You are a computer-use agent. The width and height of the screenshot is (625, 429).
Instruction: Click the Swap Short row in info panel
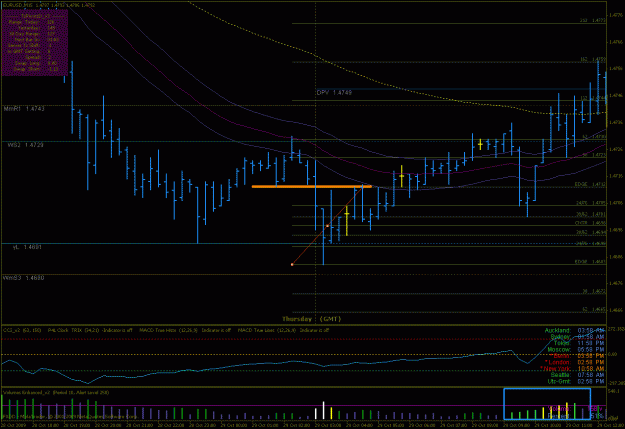[x=34, y=69]
